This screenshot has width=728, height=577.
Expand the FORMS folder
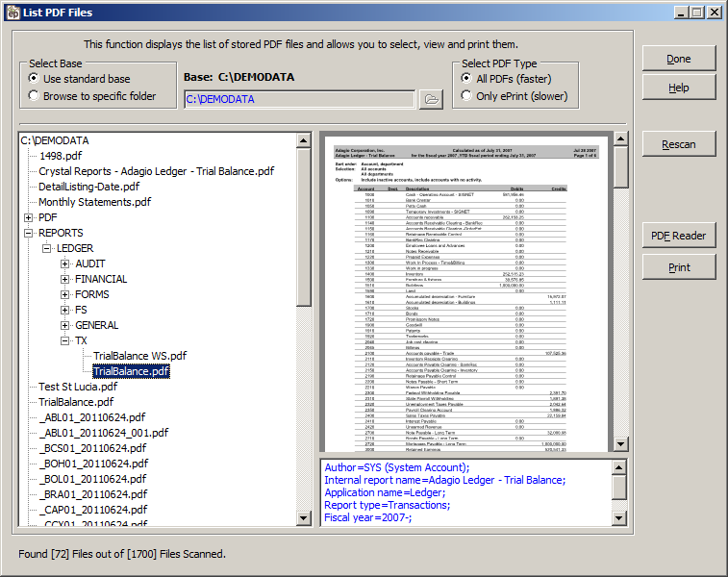pyautogui.click(x=65, y=294)
